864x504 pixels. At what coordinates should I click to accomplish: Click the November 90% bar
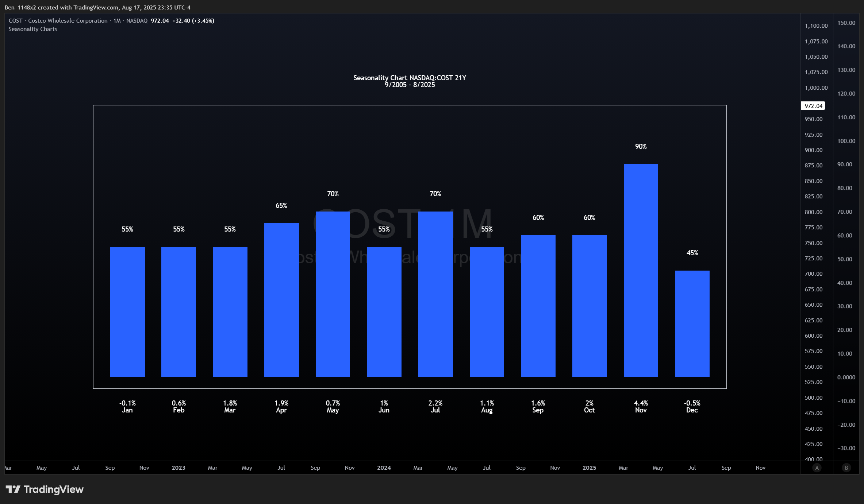point(641,270)
